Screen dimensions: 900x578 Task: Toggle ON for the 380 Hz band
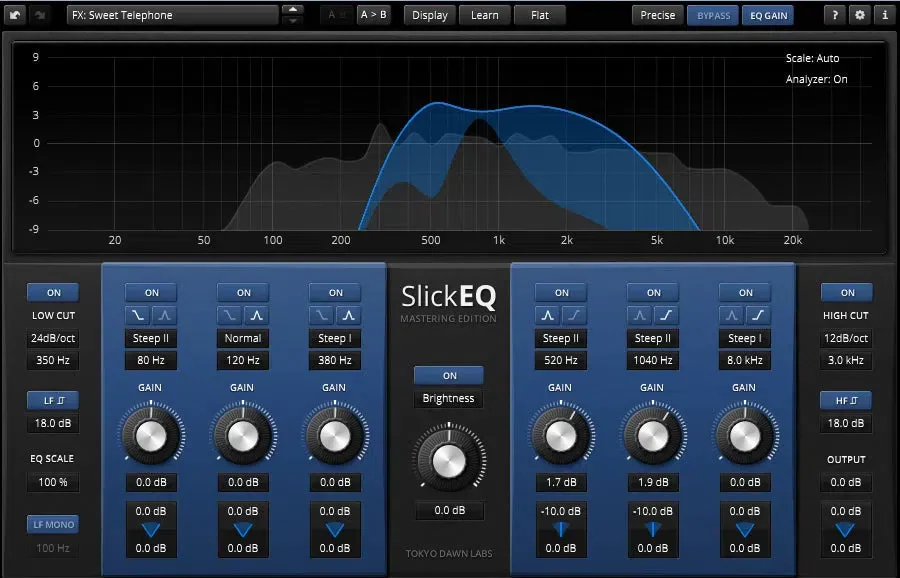coord(335,293)
